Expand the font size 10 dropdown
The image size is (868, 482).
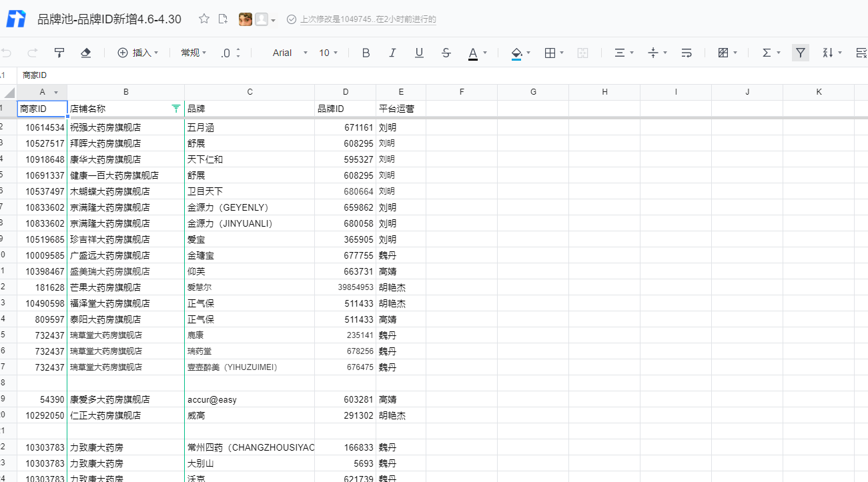pyautogui.click(x=328, y=53)
